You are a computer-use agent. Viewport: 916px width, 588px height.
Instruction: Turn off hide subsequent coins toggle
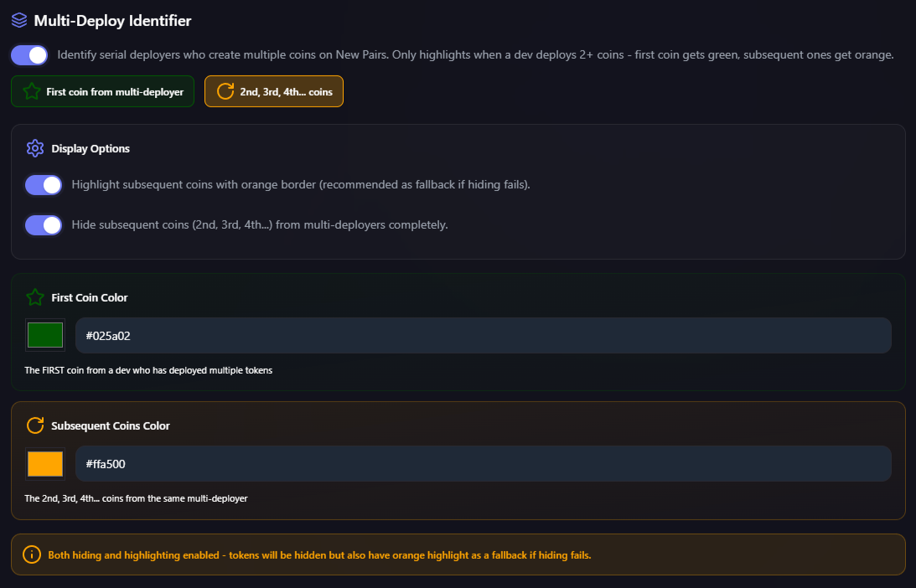(44, 225)
